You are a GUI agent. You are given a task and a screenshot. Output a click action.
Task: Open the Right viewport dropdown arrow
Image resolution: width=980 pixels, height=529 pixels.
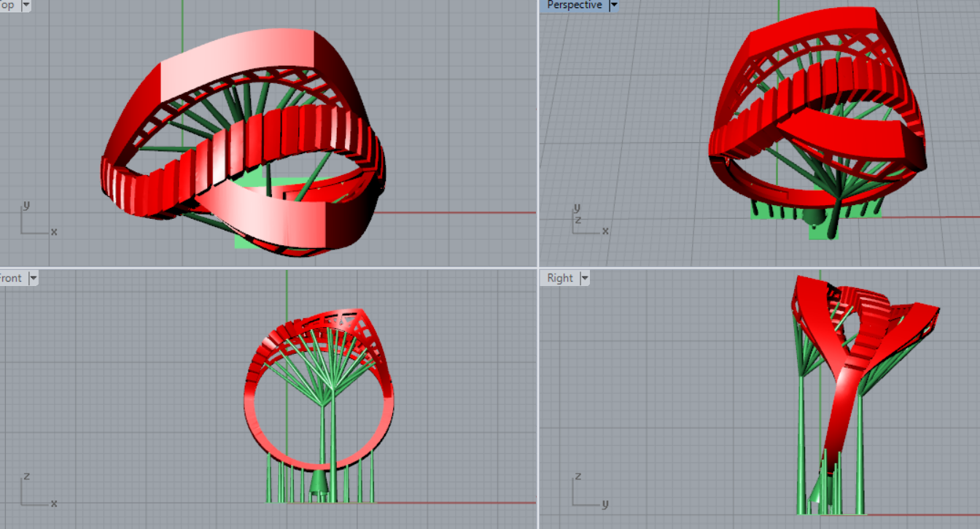click(584, 278)
